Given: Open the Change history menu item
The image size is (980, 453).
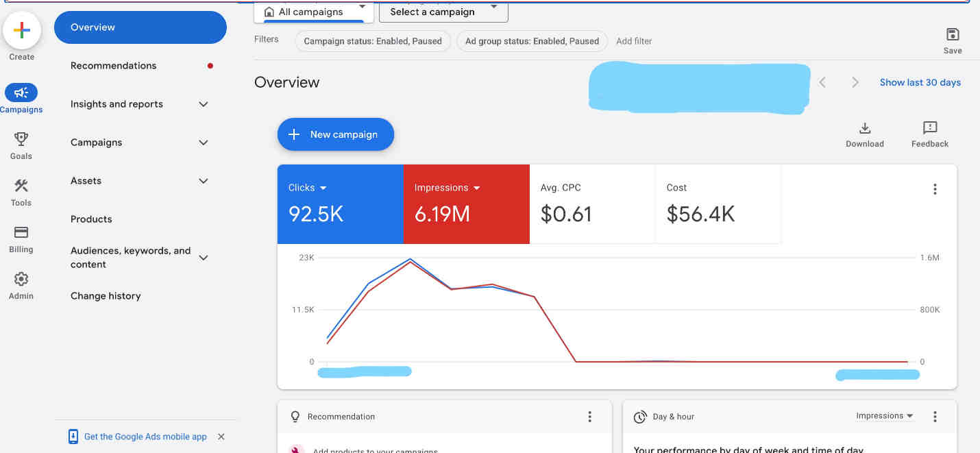Looking at the screenshot, I should click(x=106, y=296).
